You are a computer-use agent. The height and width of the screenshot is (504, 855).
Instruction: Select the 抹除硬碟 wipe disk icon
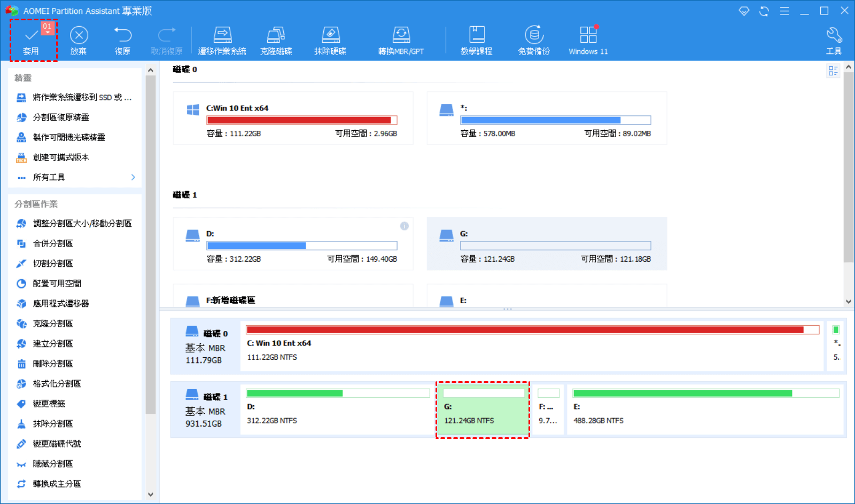click(x=330, y=40)
